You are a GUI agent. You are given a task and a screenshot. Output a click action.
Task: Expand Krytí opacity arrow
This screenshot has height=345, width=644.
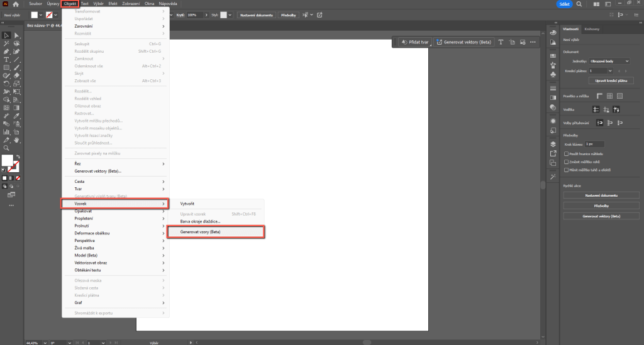(206, 15)
